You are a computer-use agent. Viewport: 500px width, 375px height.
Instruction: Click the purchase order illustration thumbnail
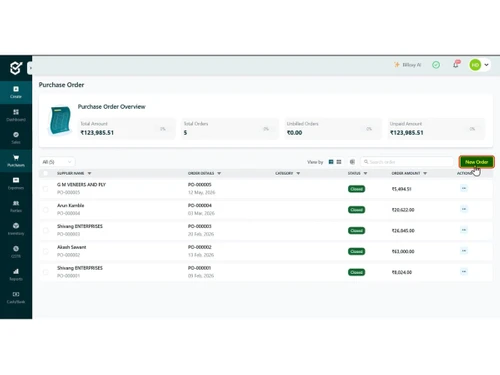[x=60, y=120]
